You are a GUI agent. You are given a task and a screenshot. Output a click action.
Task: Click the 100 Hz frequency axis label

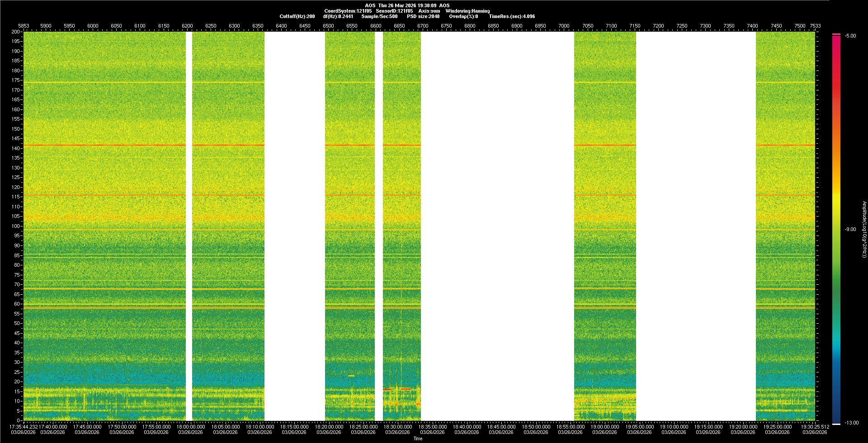click(16, 226)
